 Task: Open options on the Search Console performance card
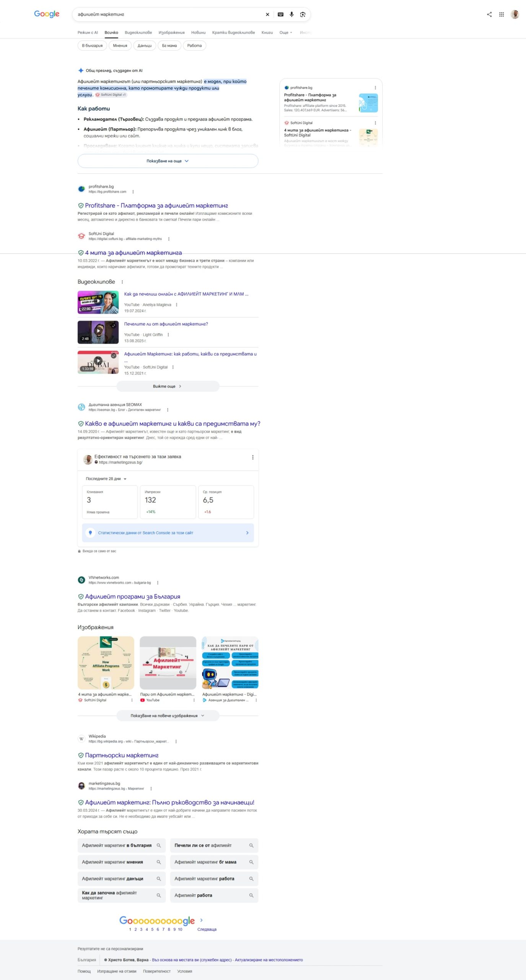(252, 457)
